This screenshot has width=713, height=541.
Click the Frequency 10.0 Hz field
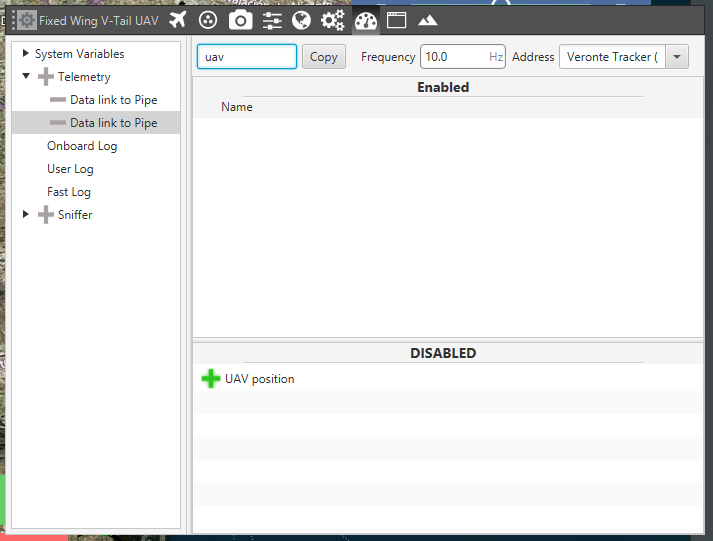pos(463,57)
